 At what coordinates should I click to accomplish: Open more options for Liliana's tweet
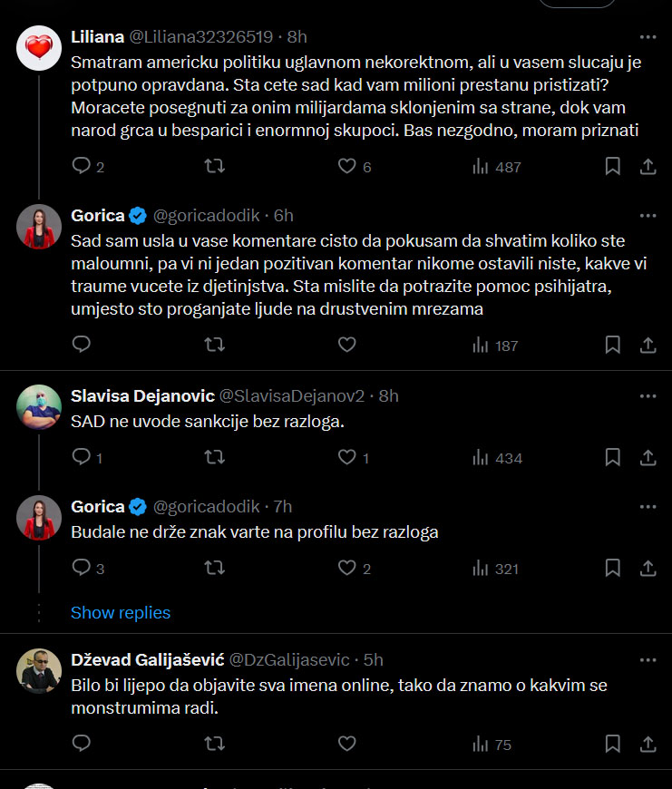648,37
